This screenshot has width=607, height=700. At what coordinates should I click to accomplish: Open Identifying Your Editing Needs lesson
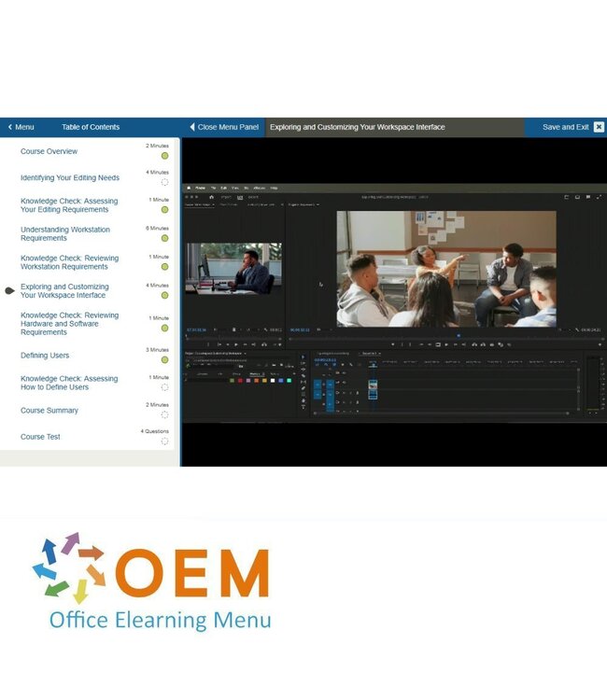[70, 177]
